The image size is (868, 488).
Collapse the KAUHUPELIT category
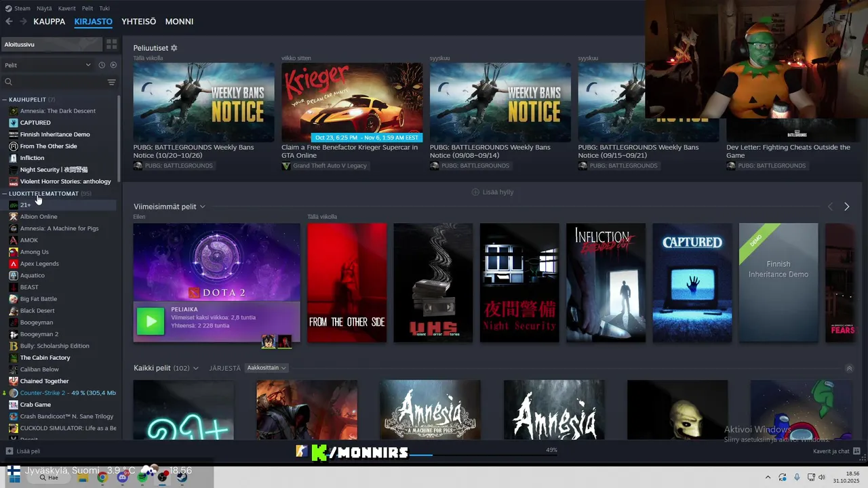pos(5,100)
